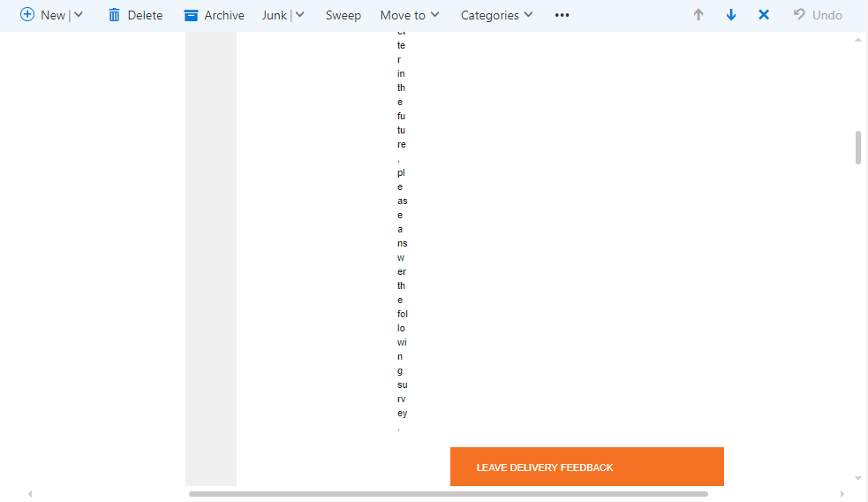Go to previous message with up arrow
This screenshot has width=868, height=502.
[x=698, y=15]
